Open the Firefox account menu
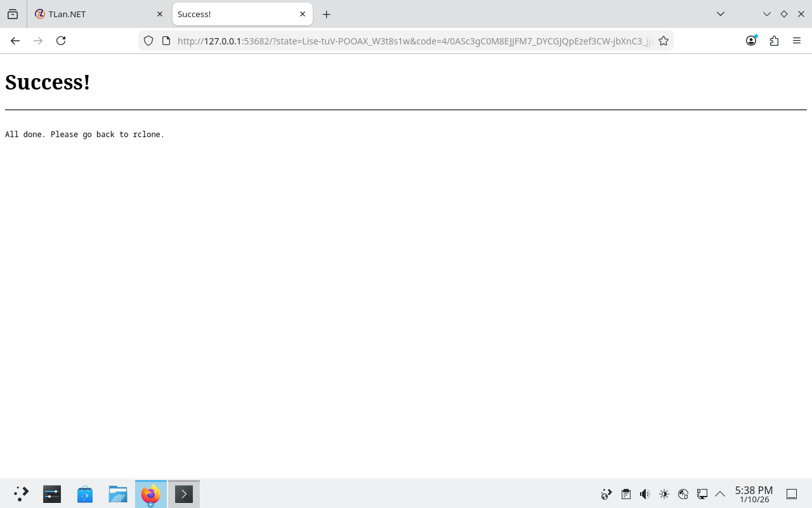The width and height of the screenshot is (812, 508). 751,41
